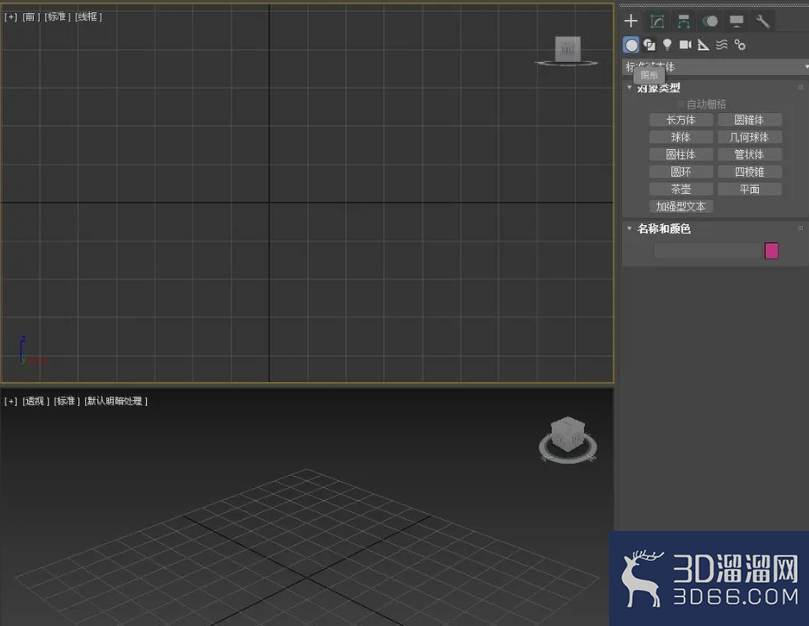Select the Systems category icon
809x626 pixels.
[x=740, y=45]
